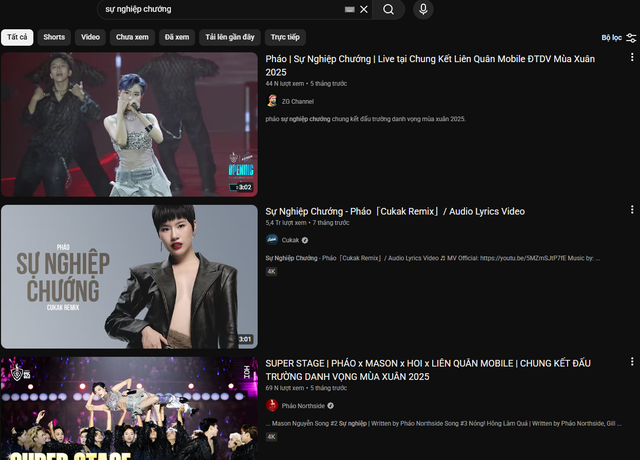Open more options for SUPER STAGE video
The width and height of the screenshot is (640, 460).
pos(631,362)
